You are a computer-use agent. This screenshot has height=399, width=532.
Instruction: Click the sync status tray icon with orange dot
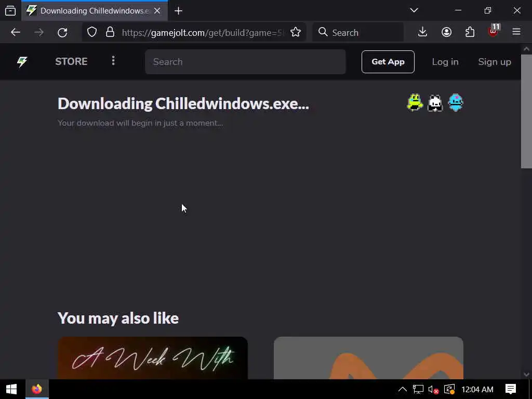[x=449, y=389]
